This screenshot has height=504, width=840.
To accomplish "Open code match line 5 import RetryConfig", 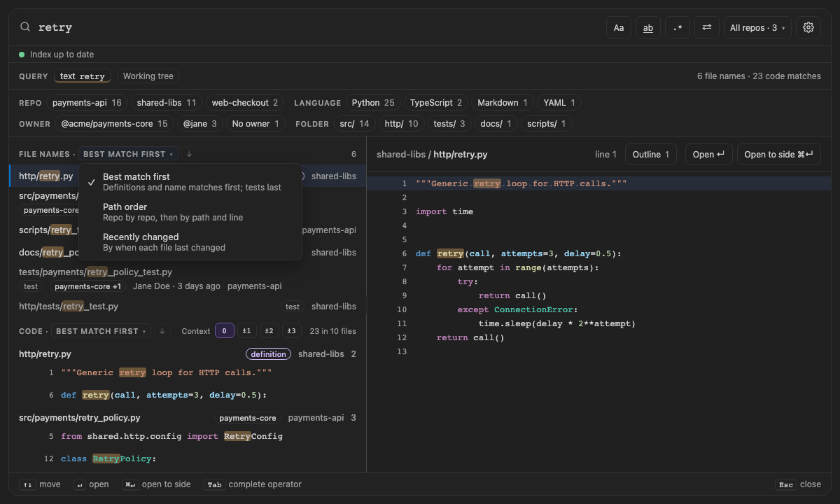I will 188,436.
